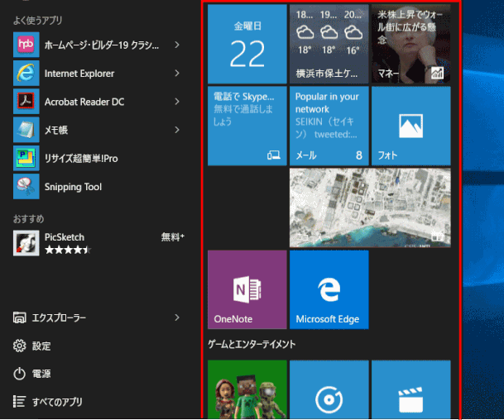
Task: Click the 電源 power icon
Action: pyautogui.click(x=20, y=374)
